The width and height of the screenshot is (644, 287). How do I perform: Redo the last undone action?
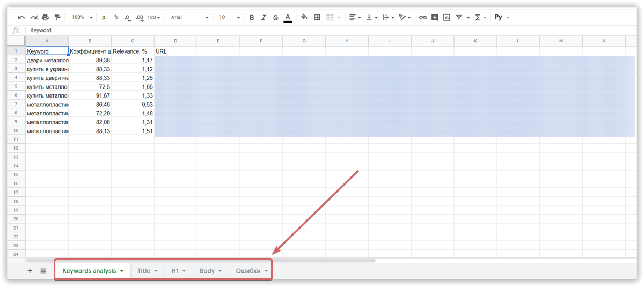pos(33,17)
